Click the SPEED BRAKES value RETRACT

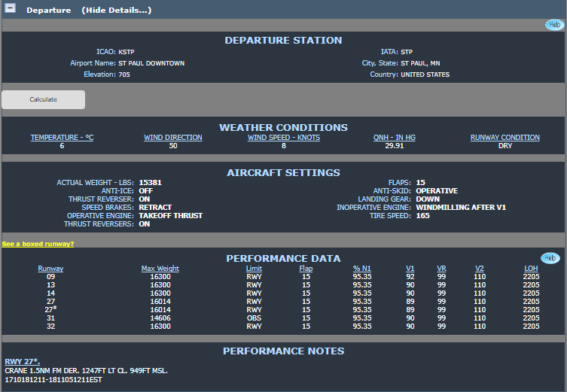tap(155, 208)
